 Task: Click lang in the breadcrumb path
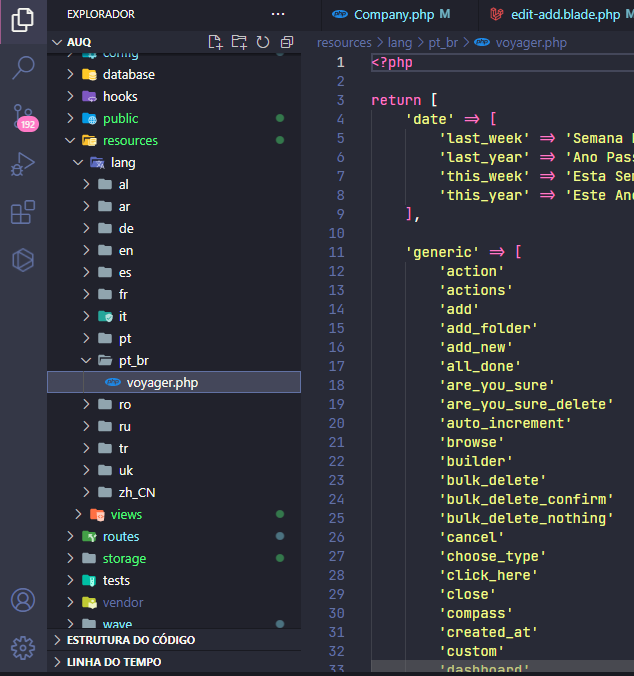[x=400, y=43]
